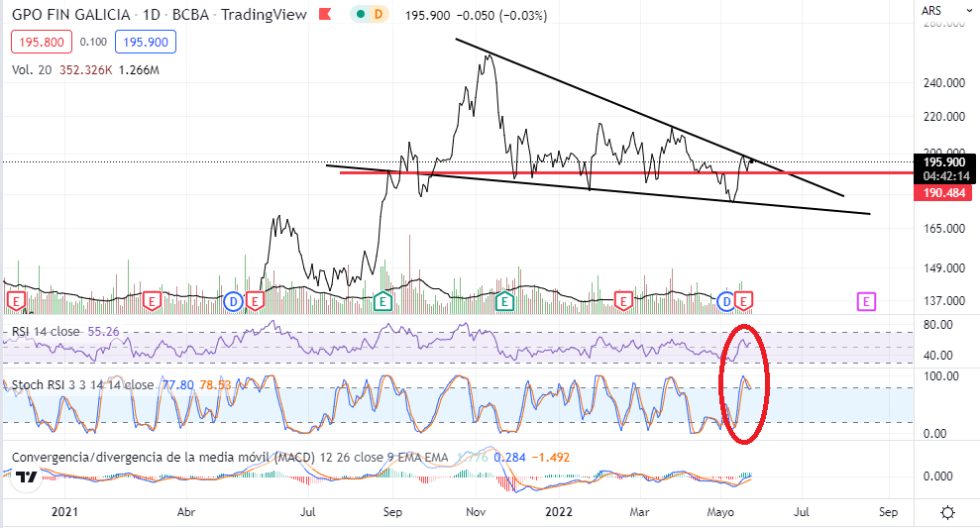Open the purple E upcoming earnings marker
980x528 pixels.
pyautogui.click(x=866, y=302)
